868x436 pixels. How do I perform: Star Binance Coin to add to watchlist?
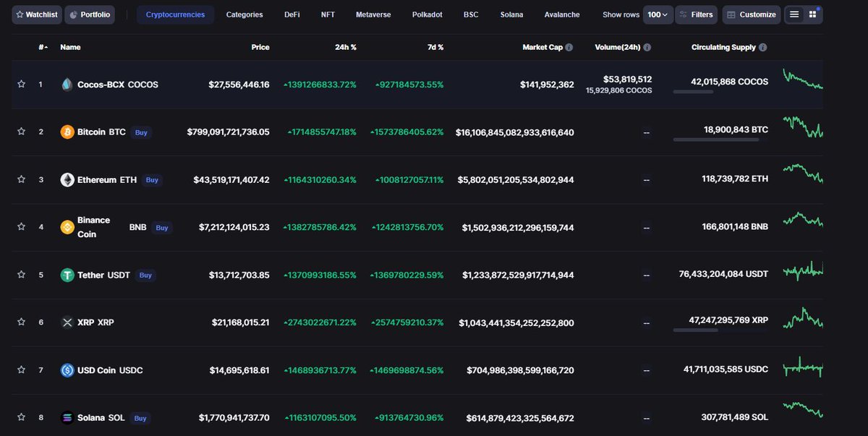click(21, 227)
